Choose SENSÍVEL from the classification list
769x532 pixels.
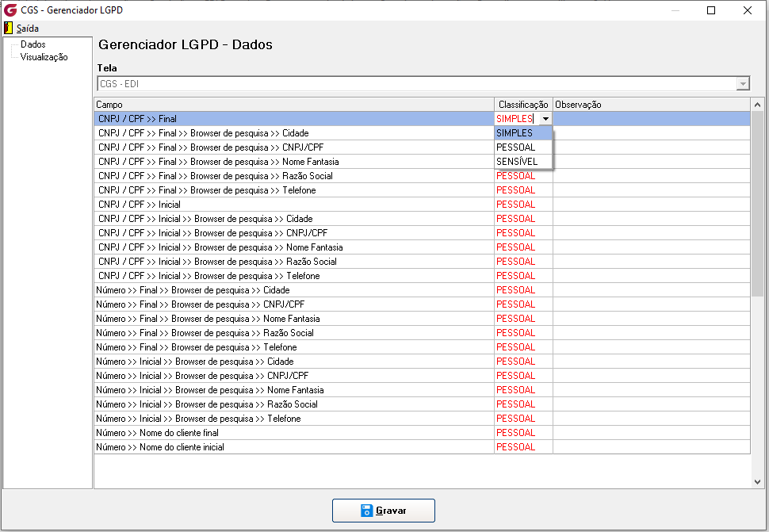523,161
